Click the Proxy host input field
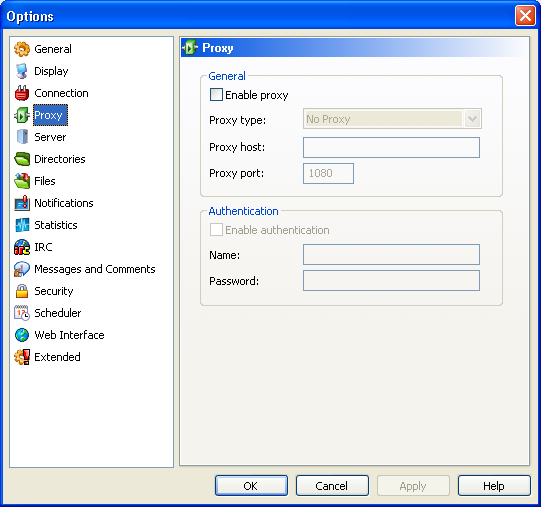 (391, 147)
